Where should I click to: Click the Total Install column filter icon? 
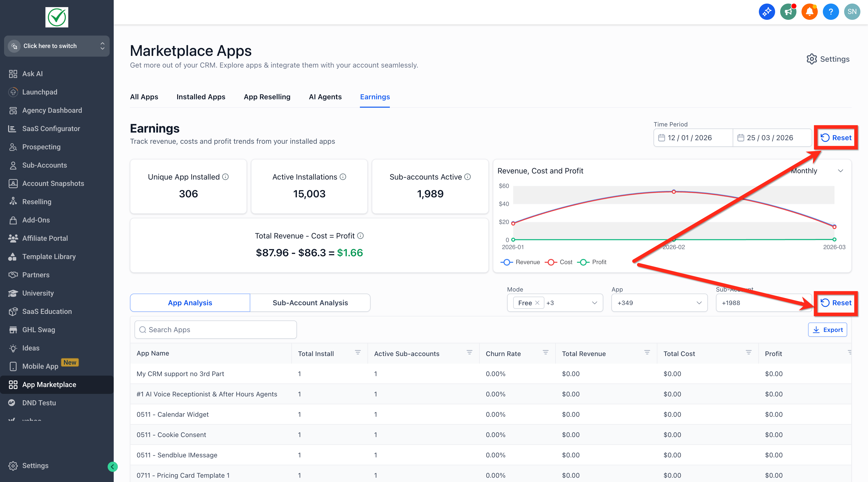pyautogui.click(x=358, y=352)
